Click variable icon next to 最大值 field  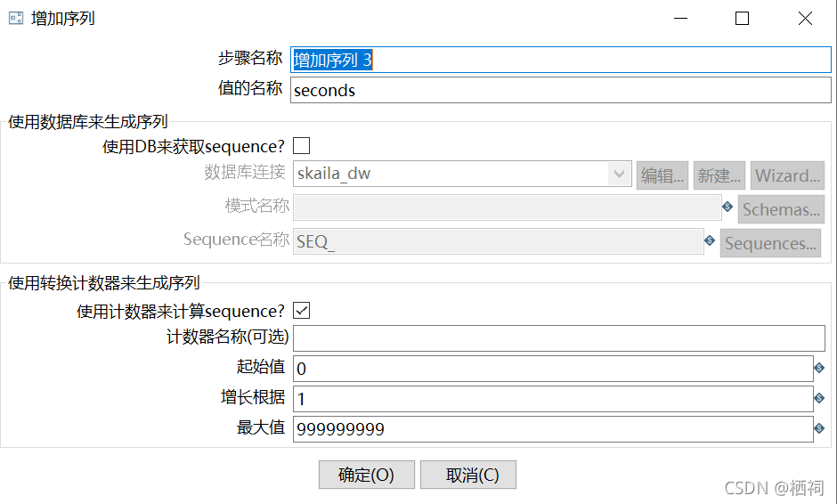point(819,428)
